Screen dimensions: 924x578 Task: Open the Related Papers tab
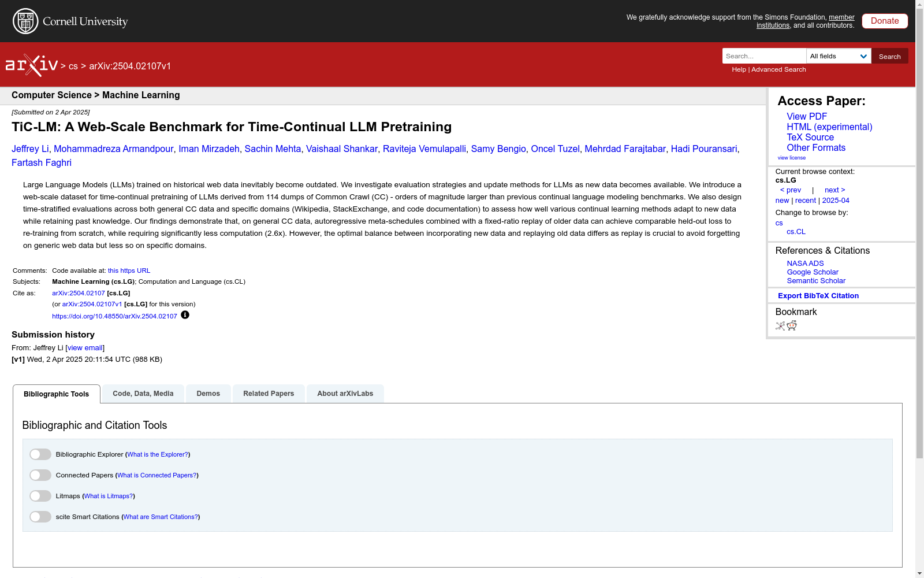[x=269, y=394]
